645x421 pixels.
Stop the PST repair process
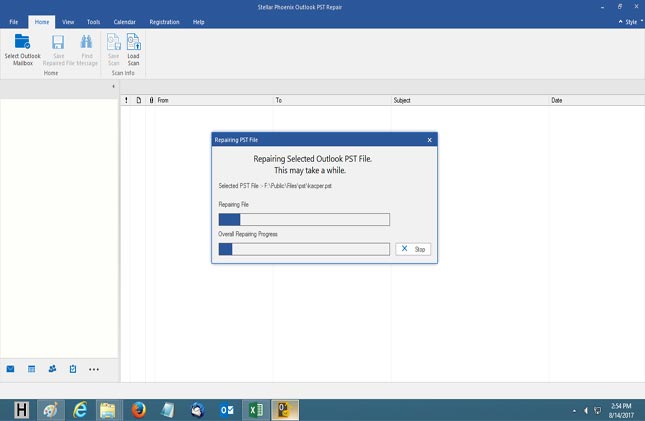413,249
